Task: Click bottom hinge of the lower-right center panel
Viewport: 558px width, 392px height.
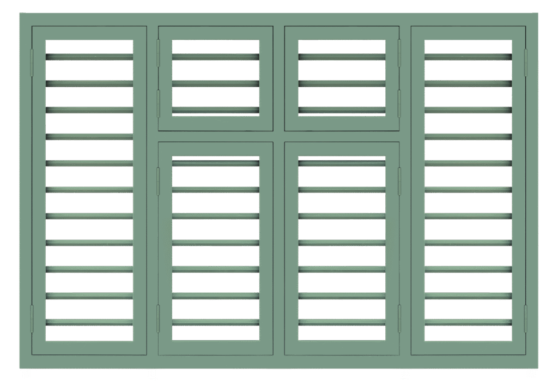Action: click(x=399, y=318)
